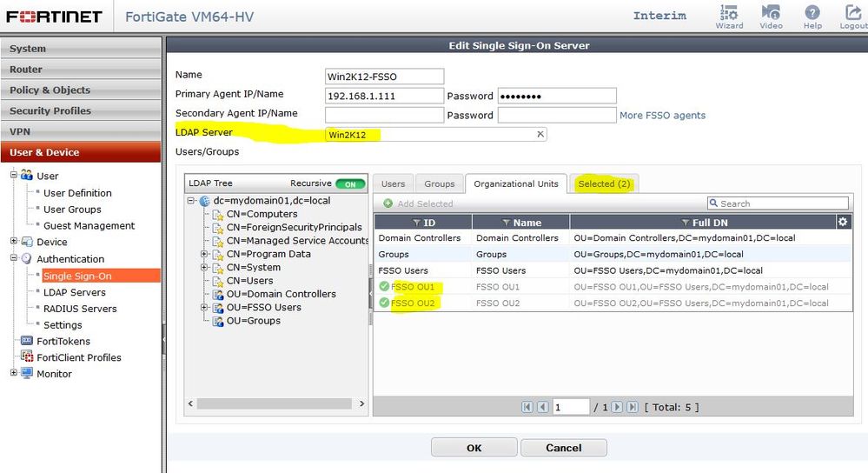
Task: Expand the CN=System node
Action: [204, 268]
